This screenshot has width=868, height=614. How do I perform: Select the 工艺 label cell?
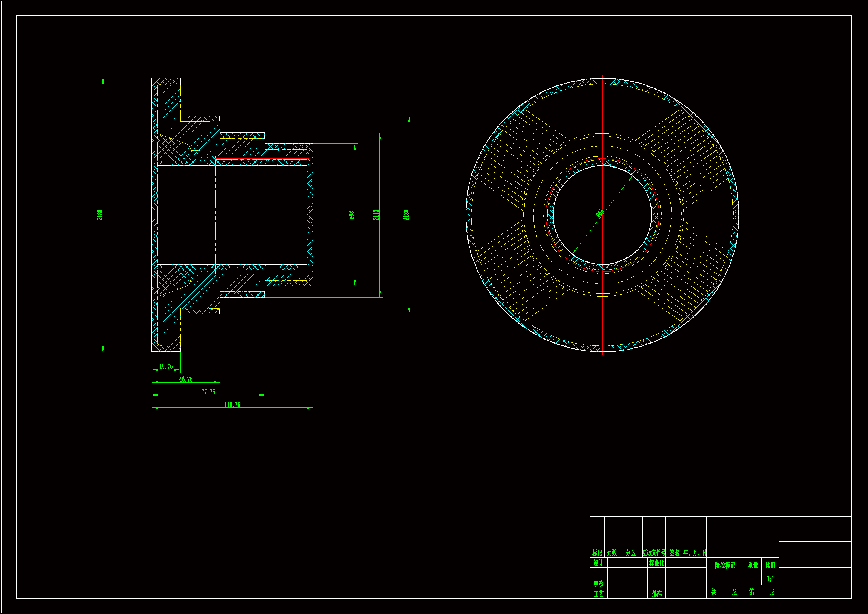pyautogui.click(x=598, y=594)
